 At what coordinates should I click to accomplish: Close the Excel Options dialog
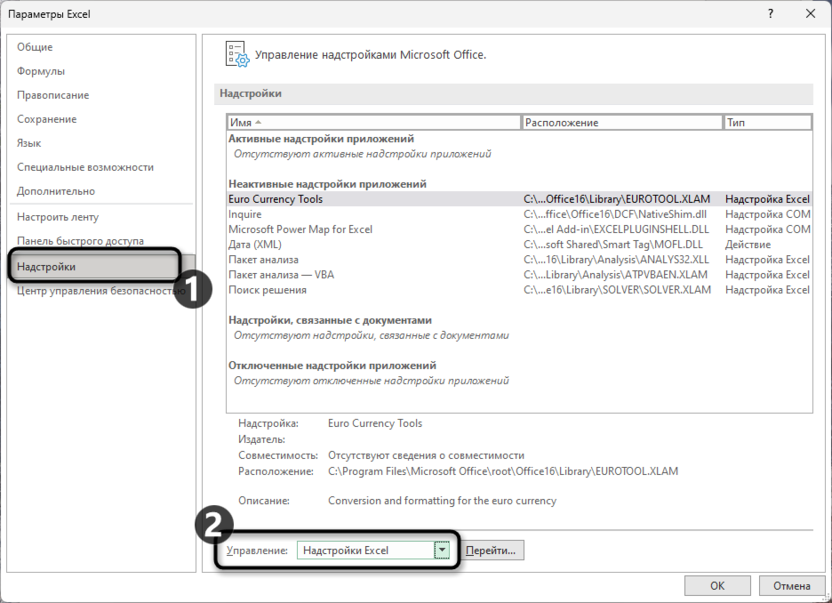(808, 14)
